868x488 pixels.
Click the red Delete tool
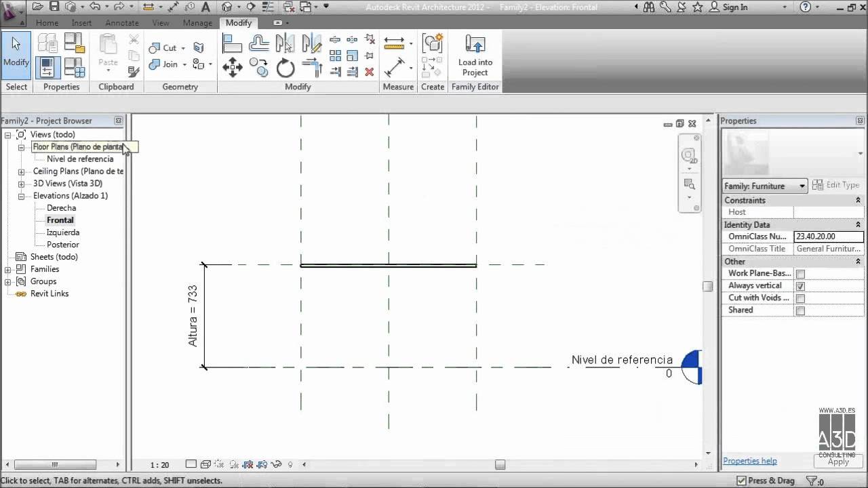[x=370, y=71]
